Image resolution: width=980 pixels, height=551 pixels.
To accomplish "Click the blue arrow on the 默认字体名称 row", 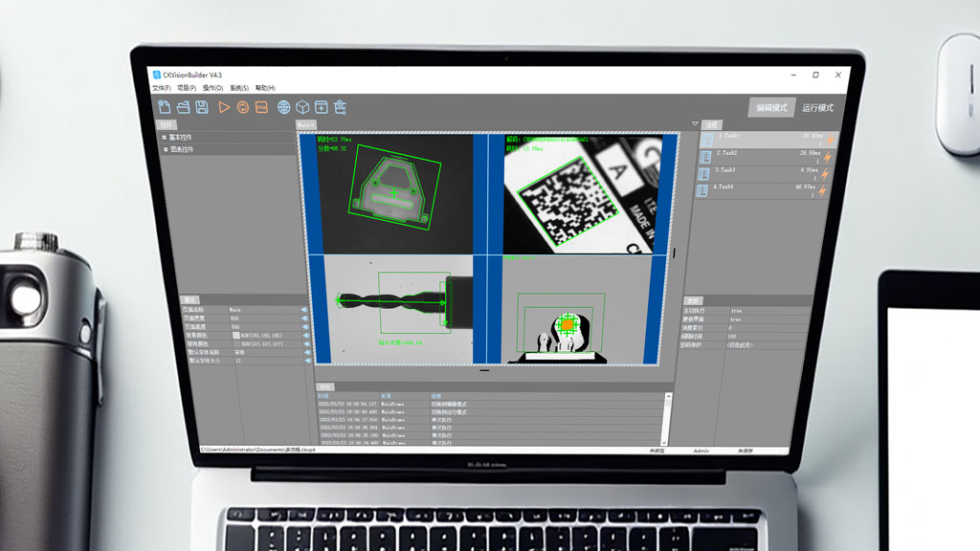I will (x=307, y=352).
